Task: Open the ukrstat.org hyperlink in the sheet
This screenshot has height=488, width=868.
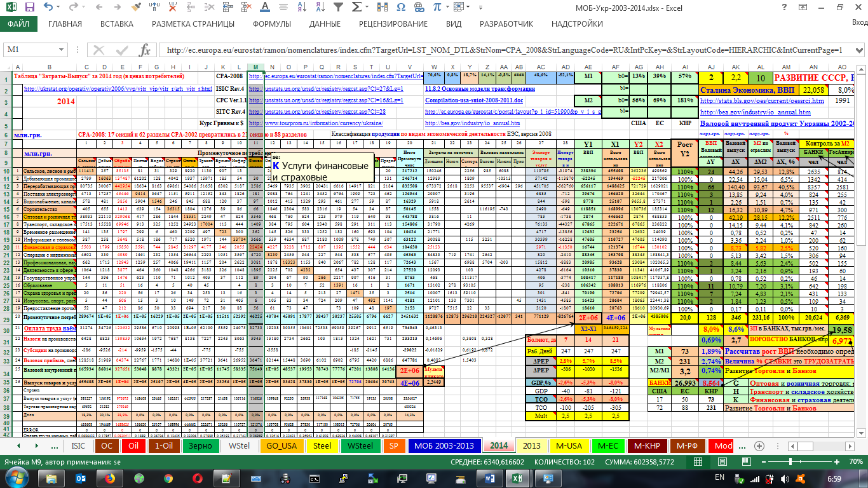Action: pyautogui.click(x=118, y=89)
